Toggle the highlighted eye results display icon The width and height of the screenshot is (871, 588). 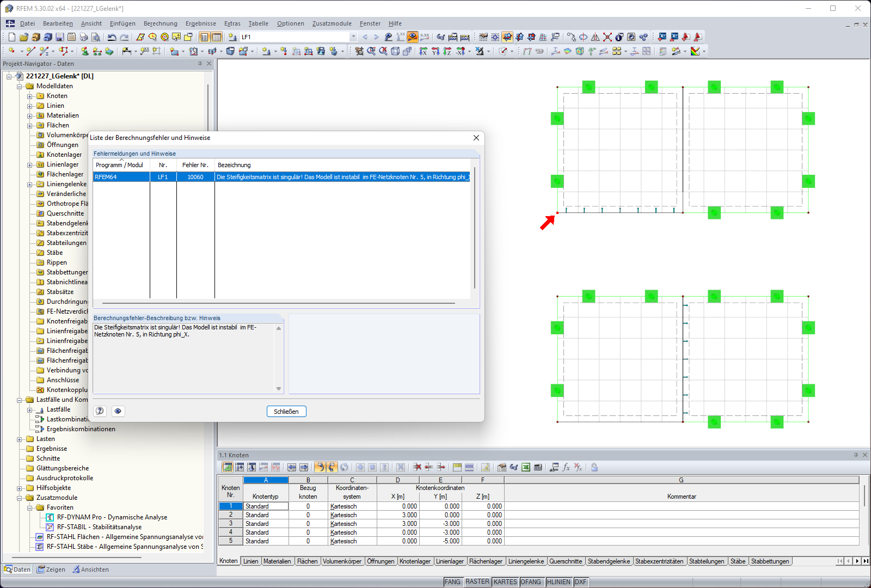tap(413, 37)
